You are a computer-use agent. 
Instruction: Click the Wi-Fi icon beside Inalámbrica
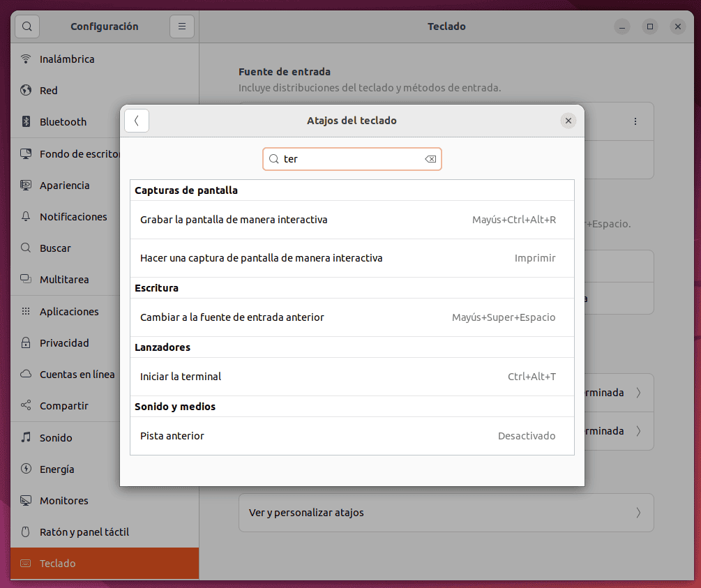(27, 59)
